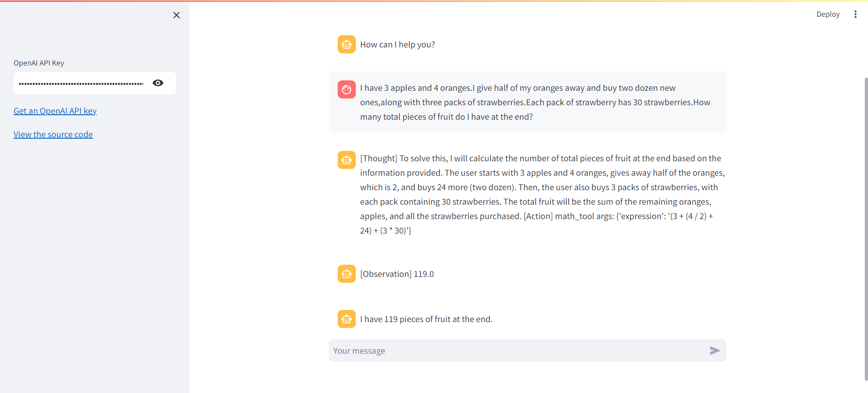Click the "I have 119 pieces of fruit" reply text
The height and width of the screenshot is (393, 868).
coord(426,319)
